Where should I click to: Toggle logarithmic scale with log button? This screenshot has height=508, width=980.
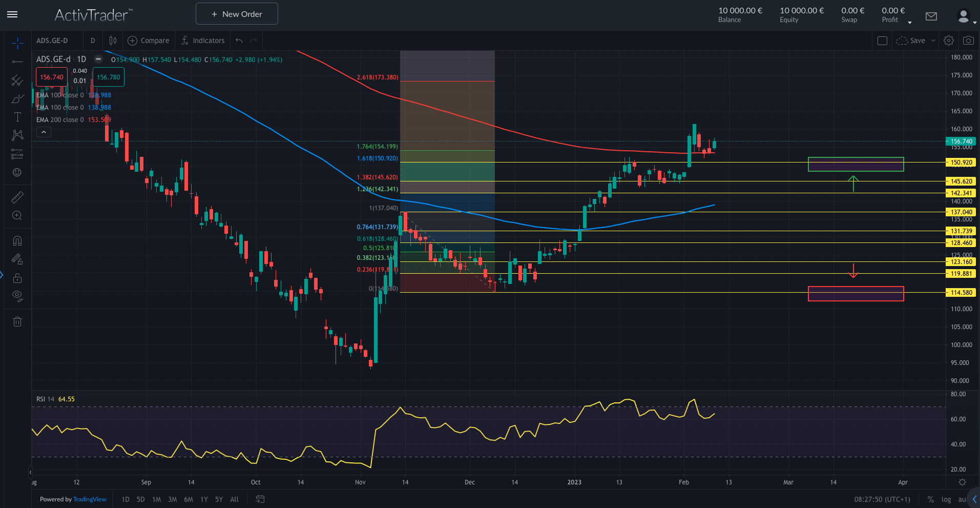point(946,499)
